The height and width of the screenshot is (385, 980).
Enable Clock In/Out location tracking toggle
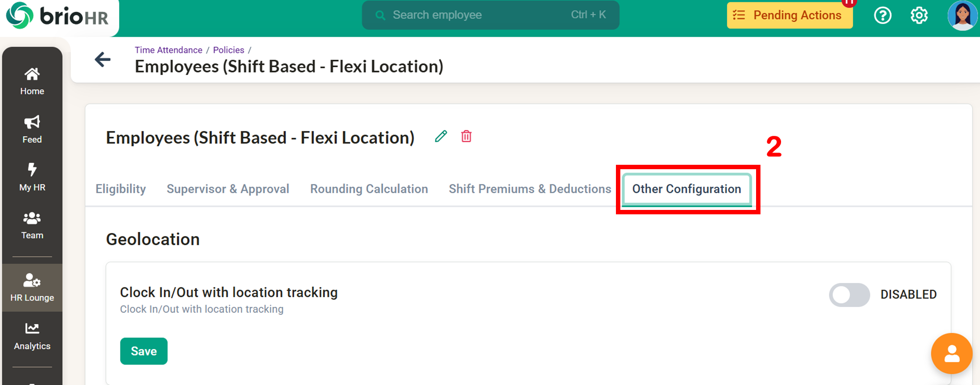coord(849,295)
